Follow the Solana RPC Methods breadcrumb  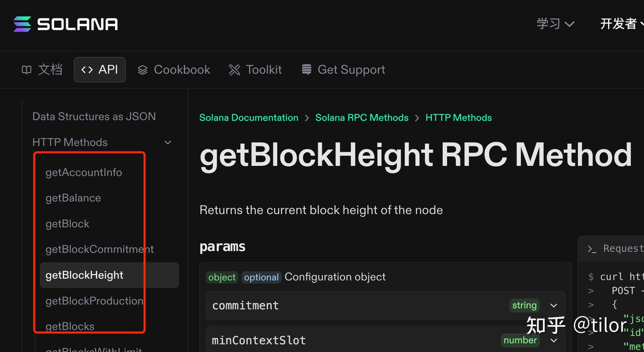pyautogui.click(x=362, y=118)
